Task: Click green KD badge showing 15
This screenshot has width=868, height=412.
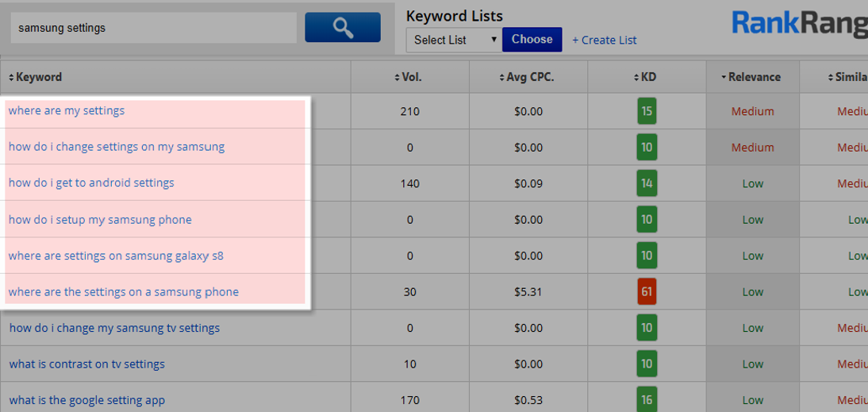Action: click(x=647, y=111)
